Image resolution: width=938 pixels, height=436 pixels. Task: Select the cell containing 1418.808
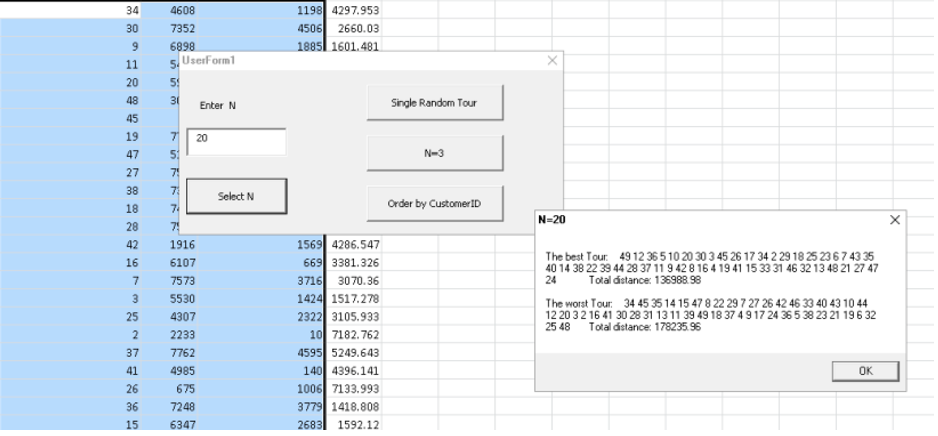[354, 407]
